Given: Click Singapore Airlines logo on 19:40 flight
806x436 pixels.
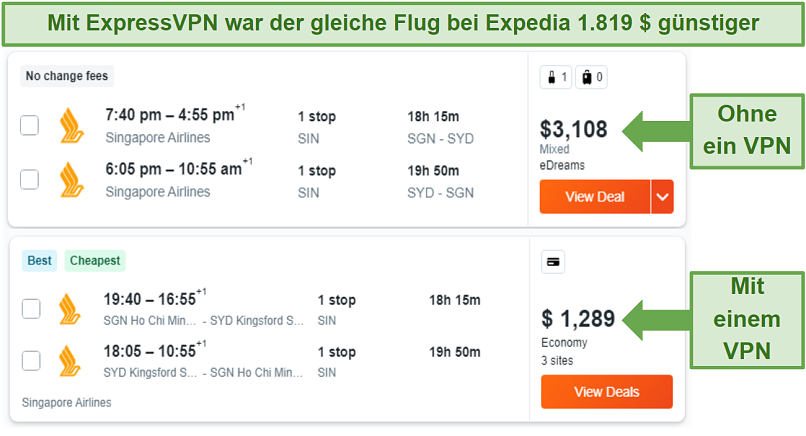Looking at the screenshot, I should pos(69,309).
